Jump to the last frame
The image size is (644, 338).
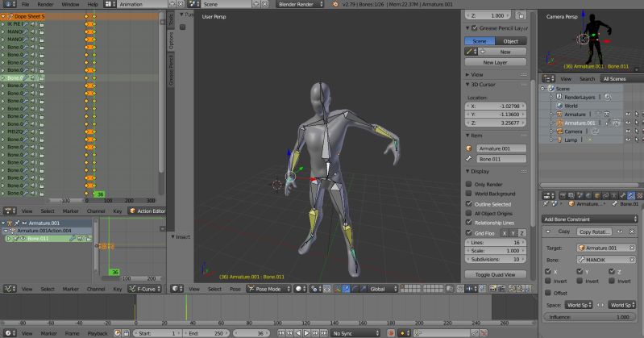coord(324,333)
